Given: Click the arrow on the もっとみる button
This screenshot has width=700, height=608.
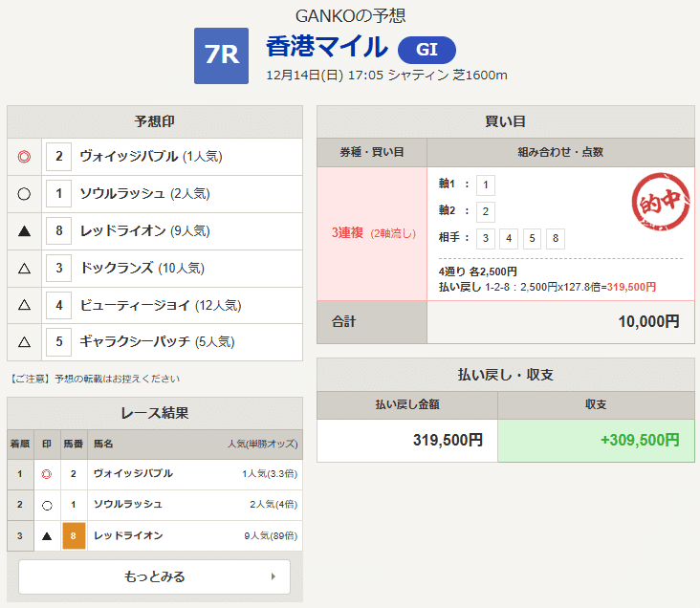Looking at the screenshot, I should point(273,576).
